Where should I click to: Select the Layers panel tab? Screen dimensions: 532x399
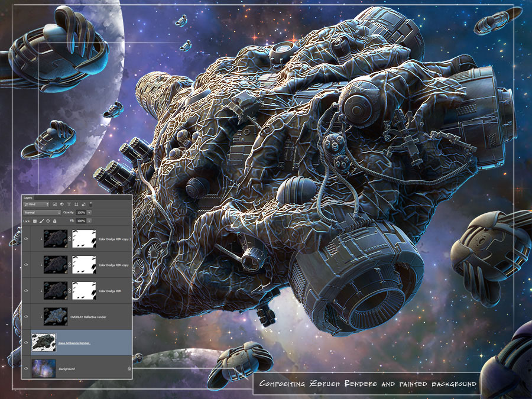28,198
